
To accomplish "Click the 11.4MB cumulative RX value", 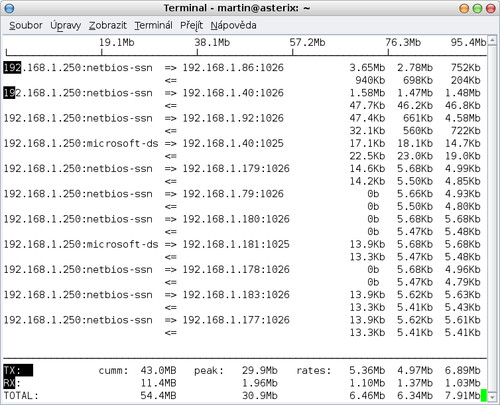I will tap(158, 383).
